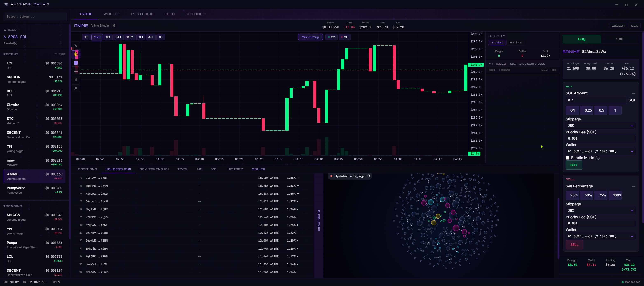This screenshot has height=286, width=644.
Task: Click remove icon on 6bjfvH...FQGC holder row
Action: 297,209
